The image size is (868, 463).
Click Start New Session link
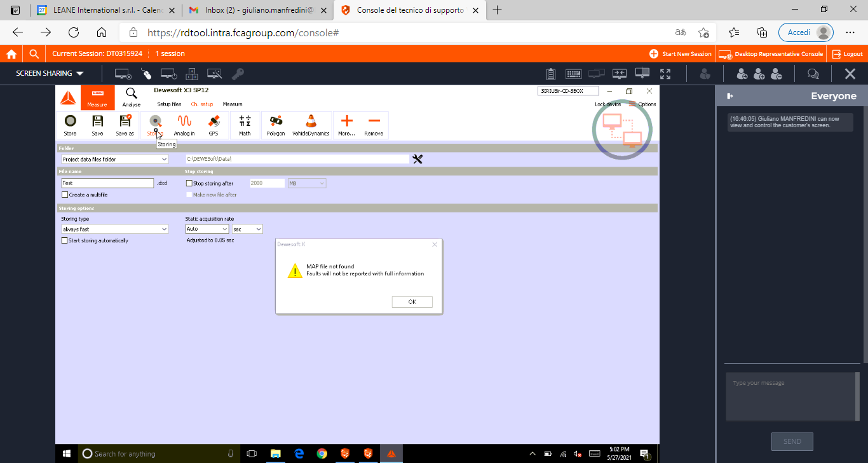[681, 54]
